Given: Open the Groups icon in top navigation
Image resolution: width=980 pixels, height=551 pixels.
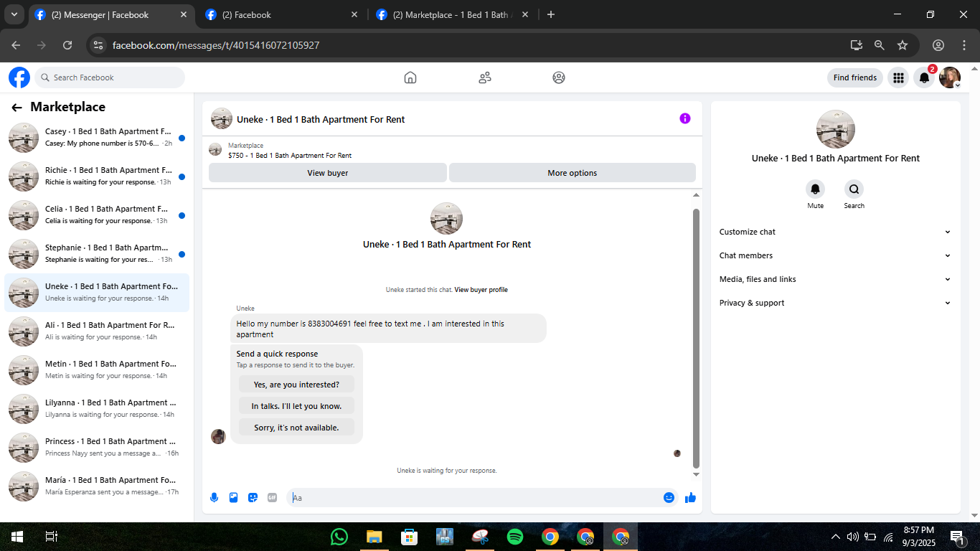Looking at the screenshot, I should pos(559,77).
